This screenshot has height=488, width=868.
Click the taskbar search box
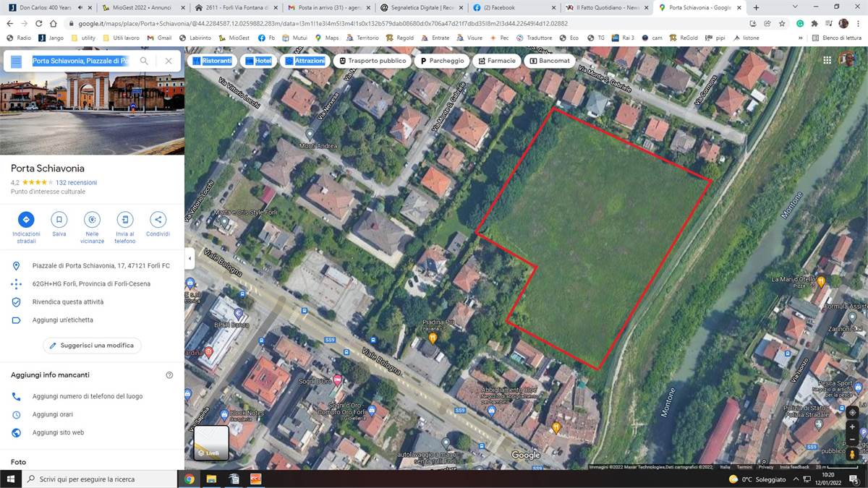tap(99, 479)
